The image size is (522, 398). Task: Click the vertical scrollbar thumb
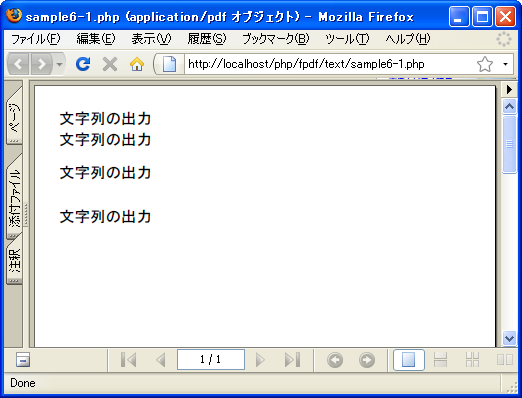[509, 144]
